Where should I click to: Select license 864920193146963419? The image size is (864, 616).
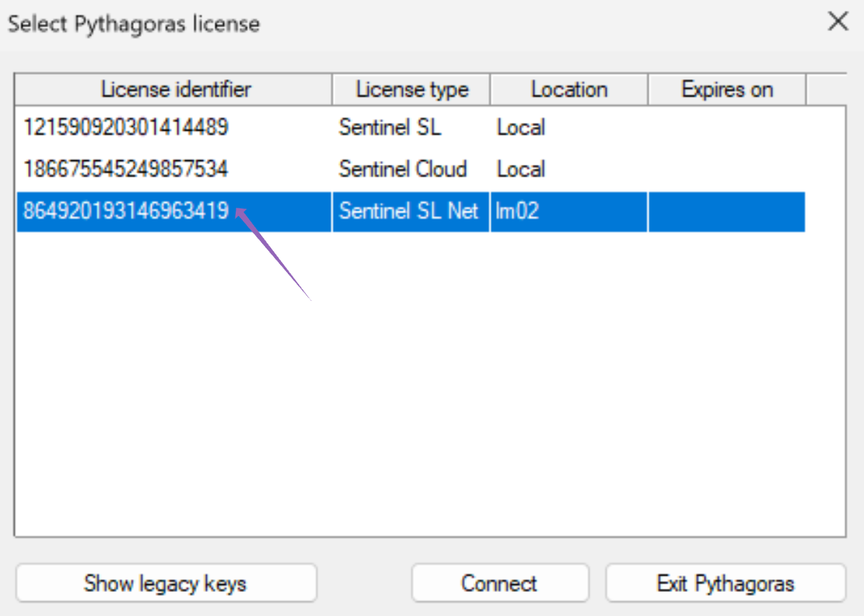[x=126, y=211]
